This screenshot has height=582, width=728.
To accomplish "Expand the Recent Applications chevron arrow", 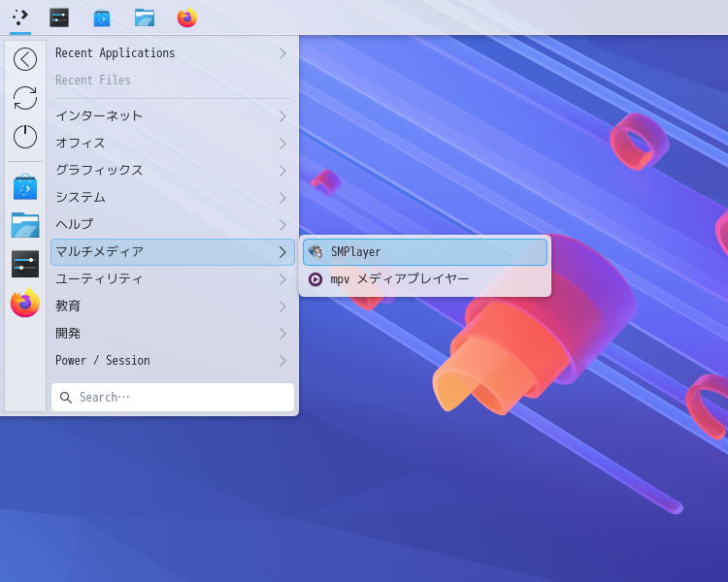I will click(x=282, y=53).
